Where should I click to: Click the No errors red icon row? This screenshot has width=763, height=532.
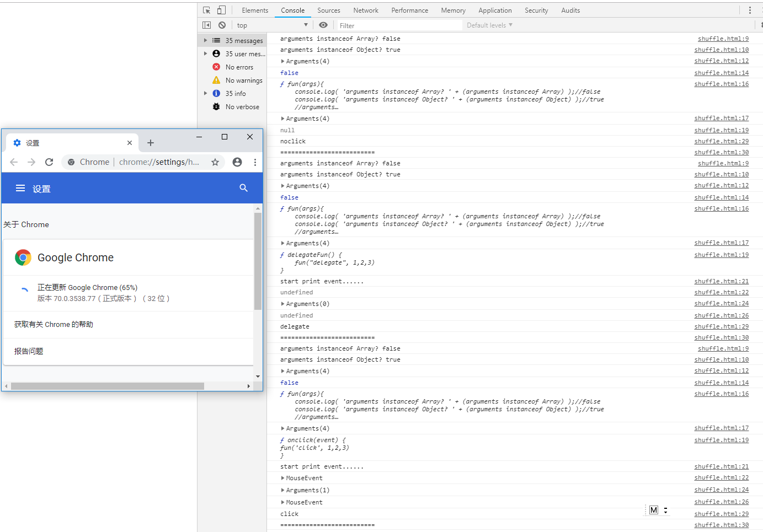[233, 67]
